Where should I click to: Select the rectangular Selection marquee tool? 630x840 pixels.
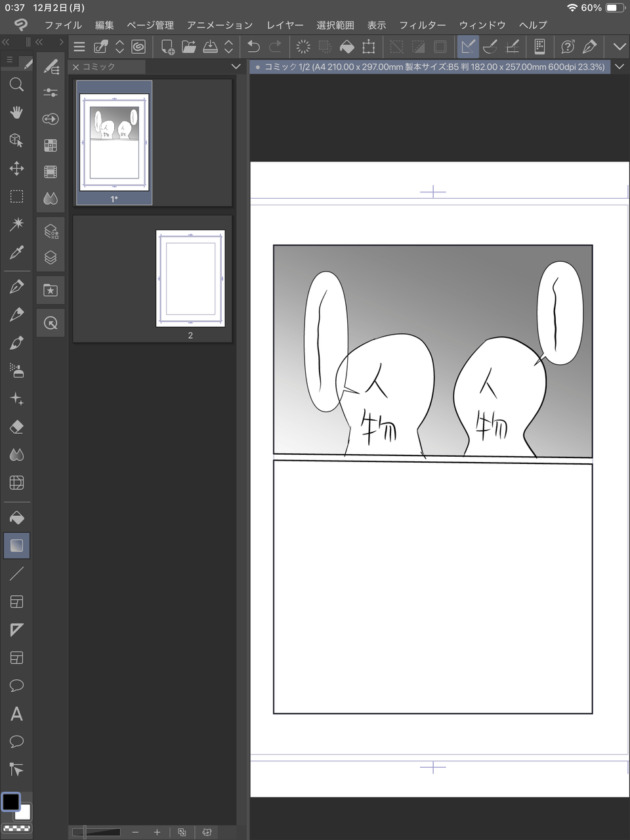(x=16, y=196)
